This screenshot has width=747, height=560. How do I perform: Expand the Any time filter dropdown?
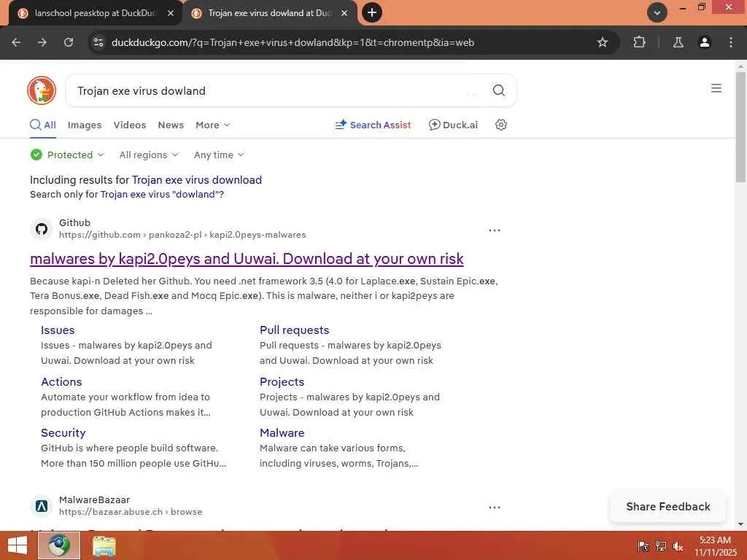pyautogui.click(x=219, y=155)
